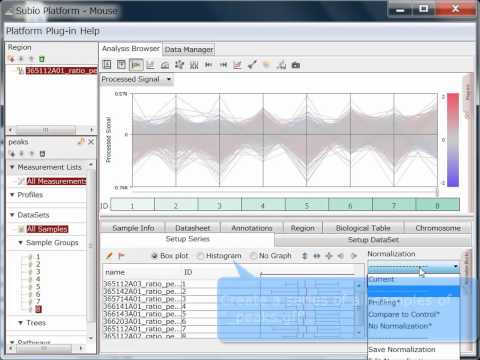Switch to the Data Manager tab
The width and height of the screenshot is (480, 360).
point(189,50)
